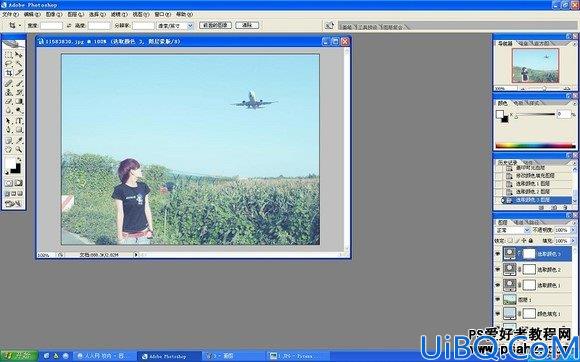
Task: Select the Path Selection tool
Action: point(9,120)
